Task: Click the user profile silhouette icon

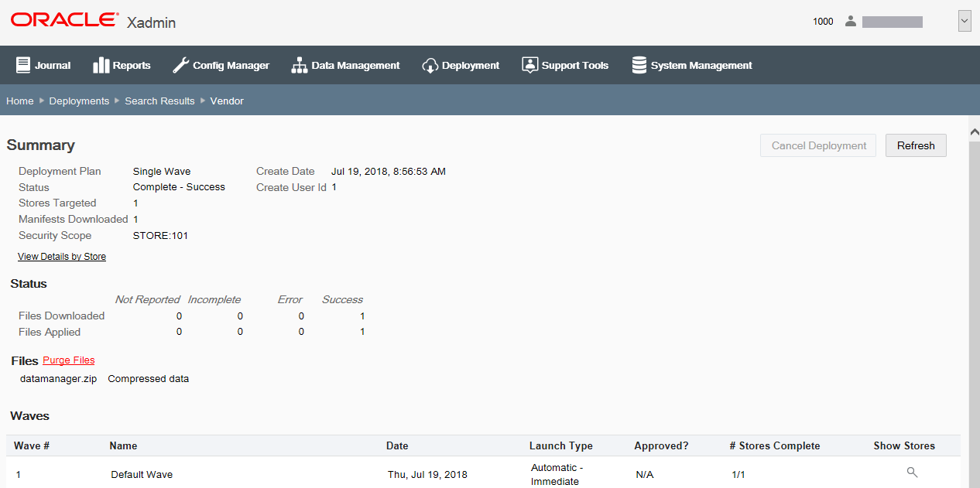Action: [851, 21]
